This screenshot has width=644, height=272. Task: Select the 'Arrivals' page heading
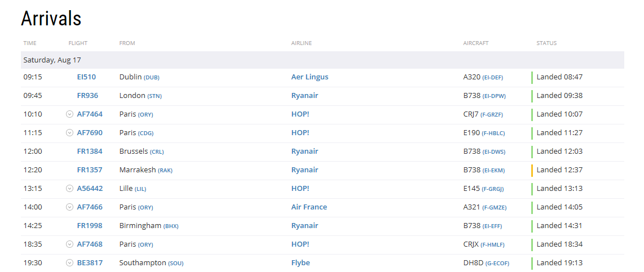[51, 19]
